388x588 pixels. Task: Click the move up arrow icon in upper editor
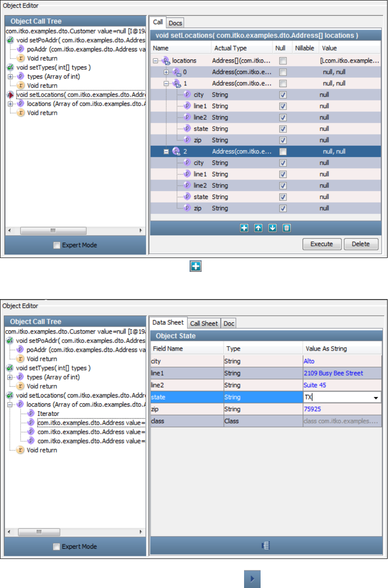tap(258, 228)
